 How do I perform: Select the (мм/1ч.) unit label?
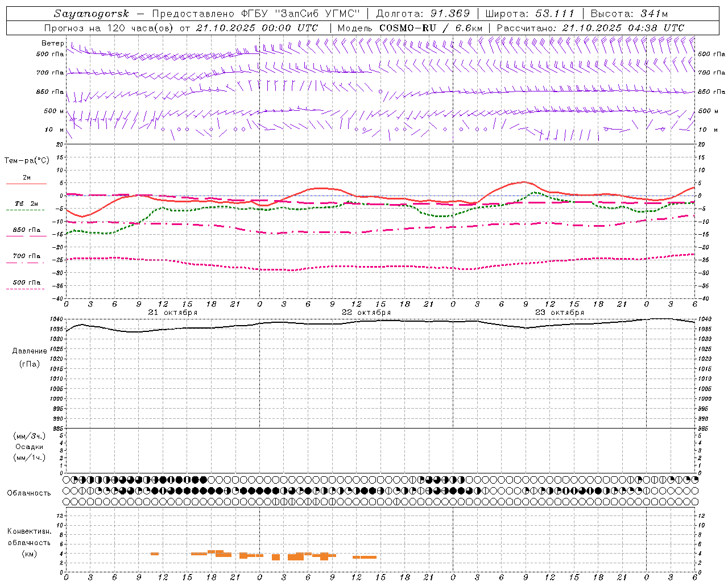(30, 458)
